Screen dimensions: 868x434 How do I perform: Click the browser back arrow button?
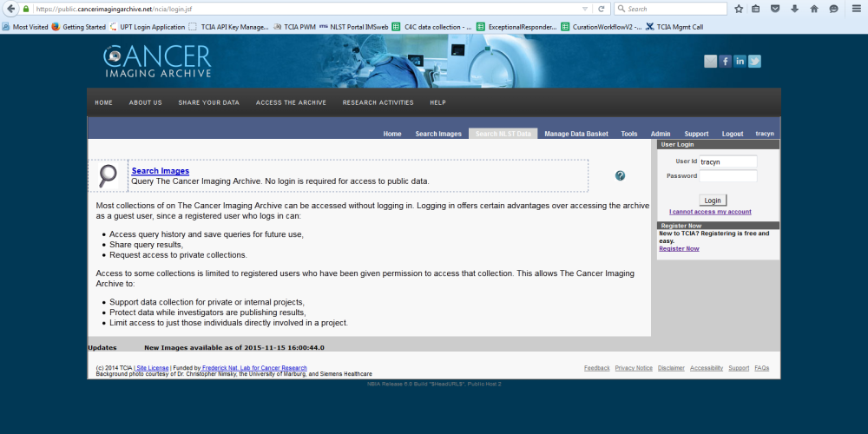[x=11, y=9]
